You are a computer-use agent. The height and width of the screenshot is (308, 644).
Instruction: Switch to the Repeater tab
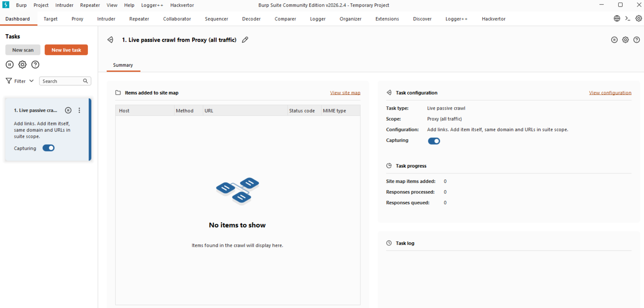click(x=139, y=19)
